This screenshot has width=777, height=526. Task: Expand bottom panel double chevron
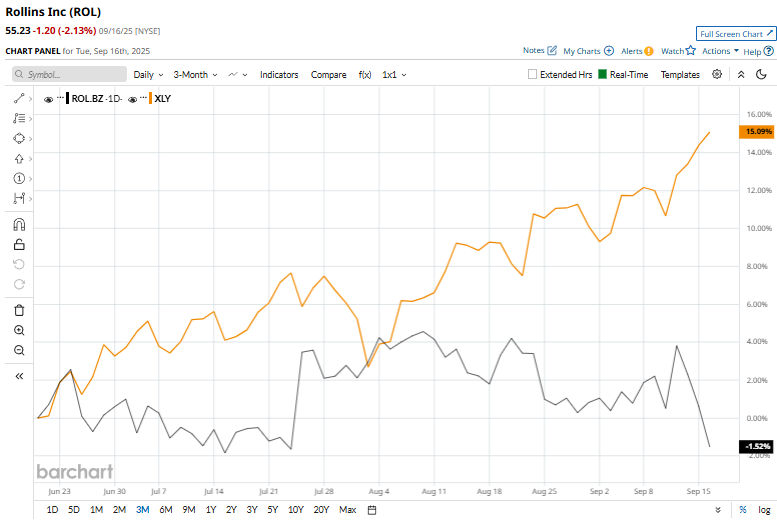click(x=718, y=510)
